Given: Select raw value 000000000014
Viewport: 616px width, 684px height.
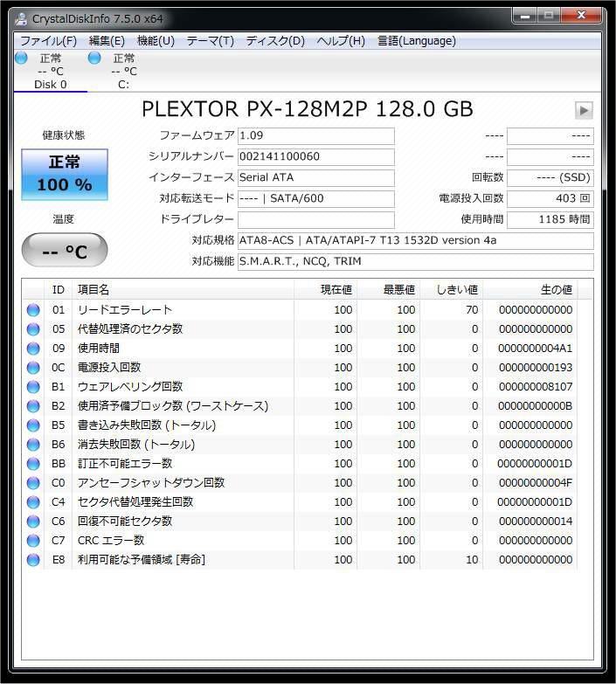Looking at the screenshot, I should tap(536, 522).
